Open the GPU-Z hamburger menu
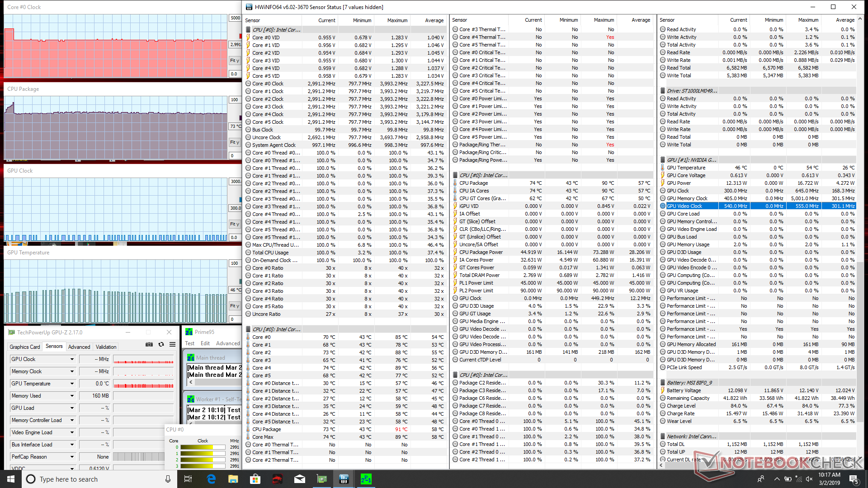The width and height of the screenshot is (868, 488). (172, 344)
